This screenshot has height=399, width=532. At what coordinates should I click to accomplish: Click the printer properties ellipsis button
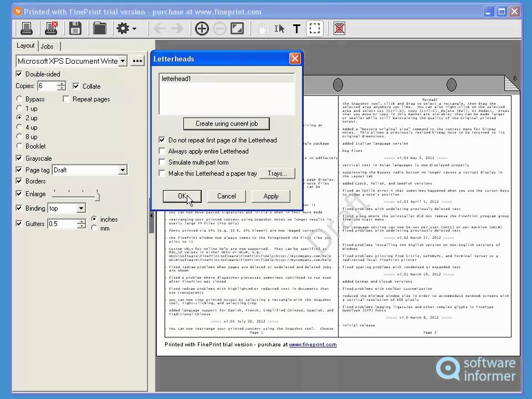[137, 61]
